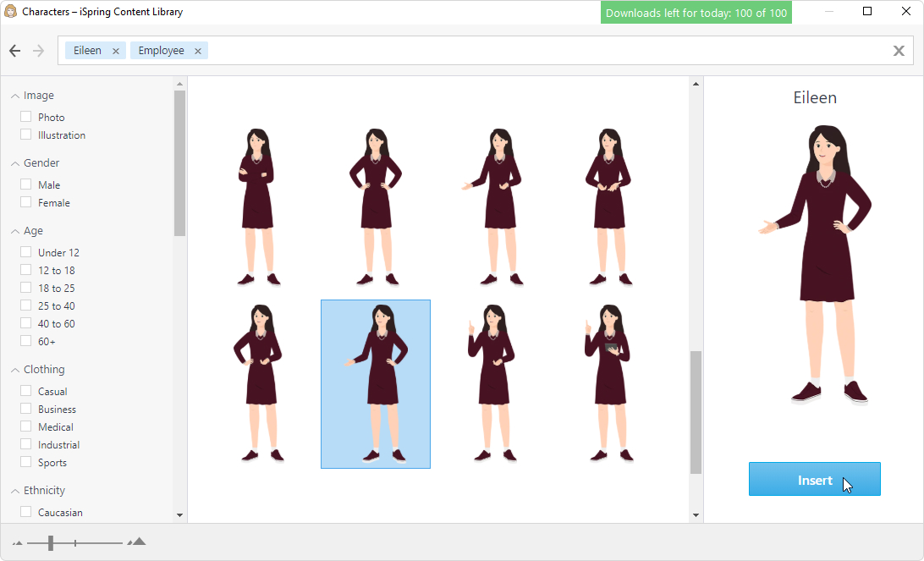
Task: Select bottom-row Eileen with one hand on hip
Action: [258, 383]
